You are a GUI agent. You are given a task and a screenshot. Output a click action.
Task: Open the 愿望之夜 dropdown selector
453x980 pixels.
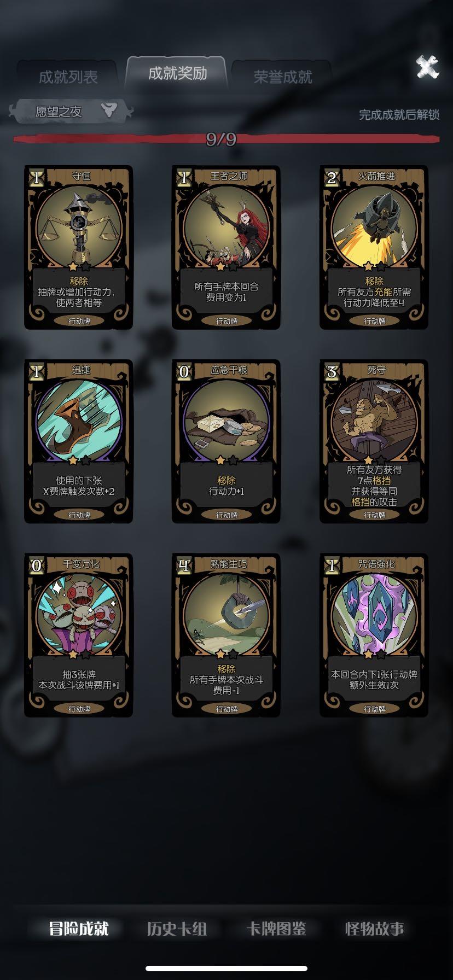[x=71, y=111]
